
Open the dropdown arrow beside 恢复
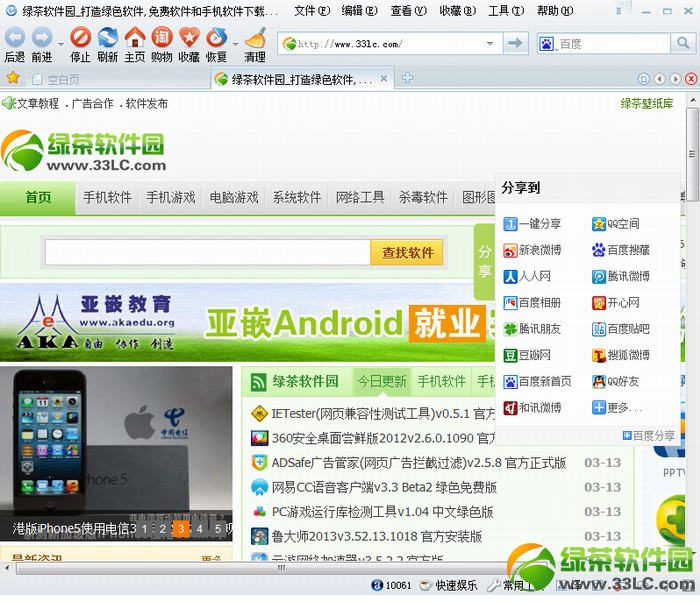(236, 44)
